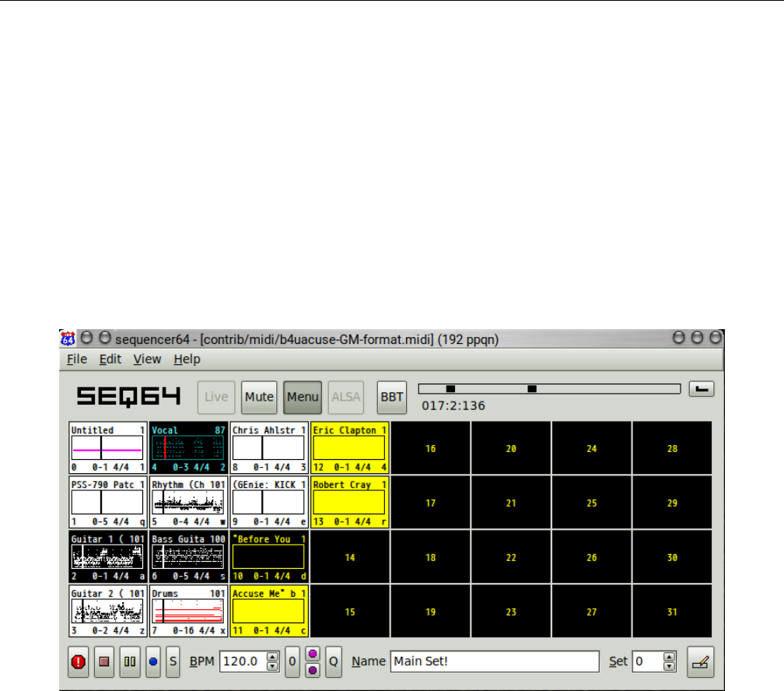Image resolution: width=784 pixels, height=691 pixels.
Task: Open the View menu
Action: (x=147, y=360)
